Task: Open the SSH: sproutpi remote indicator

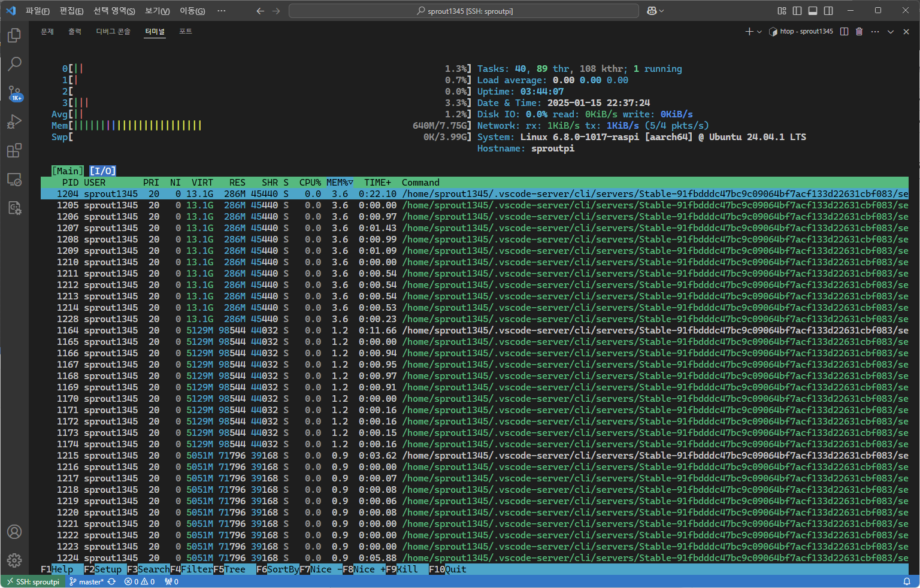Action: click(x=33, y=581)
